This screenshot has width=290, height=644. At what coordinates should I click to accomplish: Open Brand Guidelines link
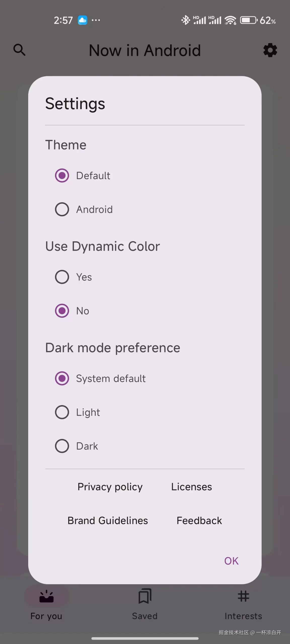[x=108, y=520]
